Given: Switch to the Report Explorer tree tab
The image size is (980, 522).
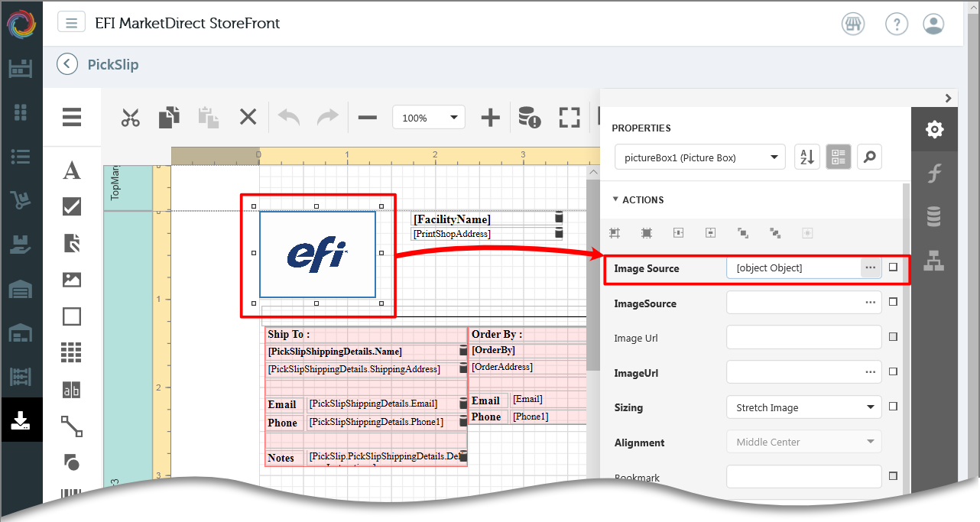Looking at the screenshot, I should tap(933, 261).
